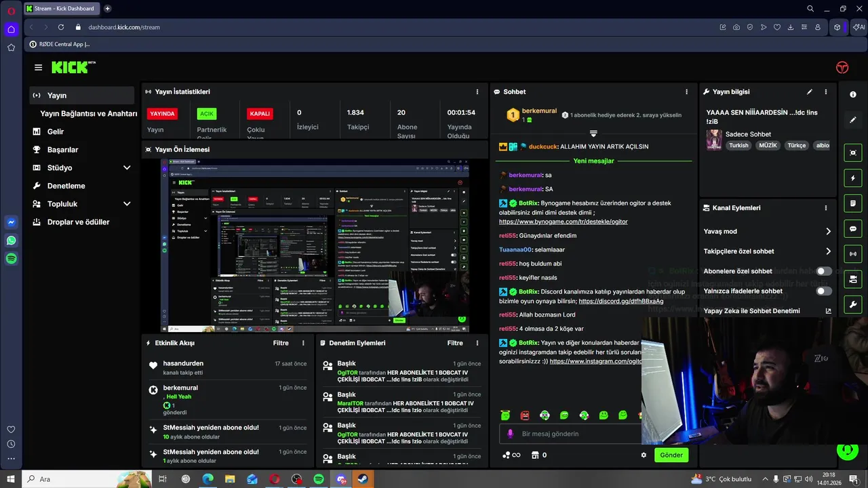The image size is (868, 488).
Task: Open Yayın İstatistikleri three-dot menu
Action: (x=477, y=91)
